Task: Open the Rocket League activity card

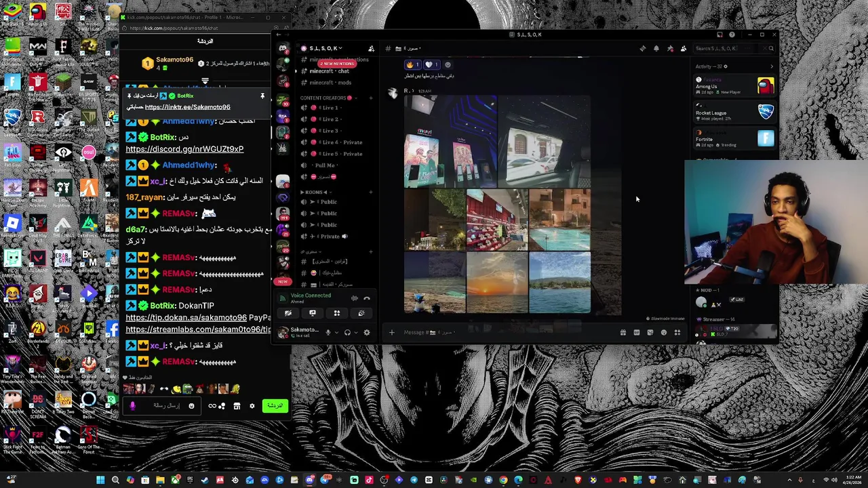Action: point(734,113)
